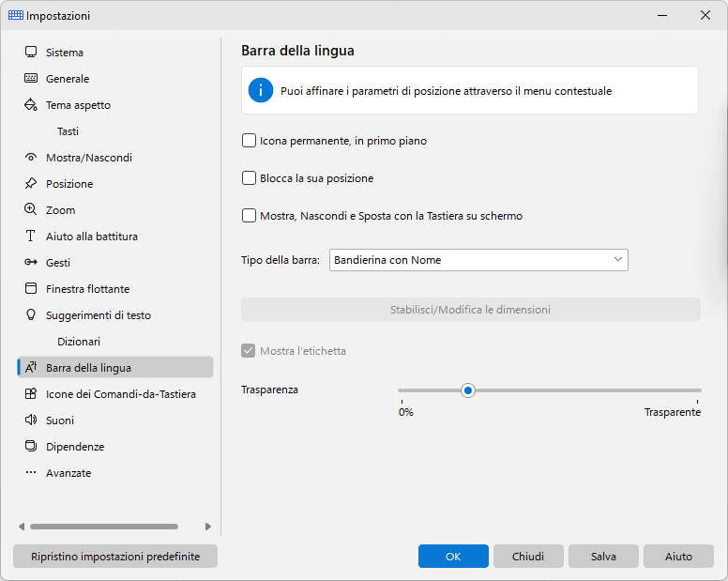Click the OK button

point(453,556)
